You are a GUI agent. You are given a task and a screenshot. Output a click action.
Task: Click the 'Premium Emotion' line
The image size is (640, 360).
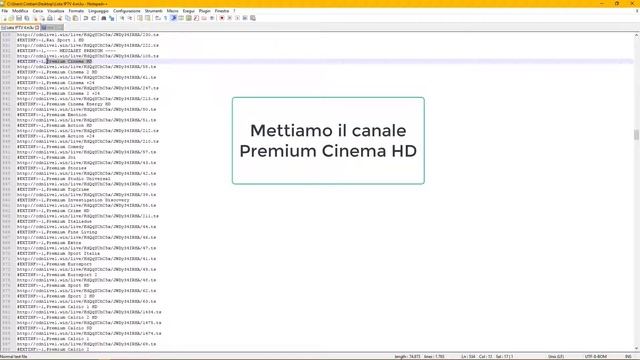(x=52, y=115)
